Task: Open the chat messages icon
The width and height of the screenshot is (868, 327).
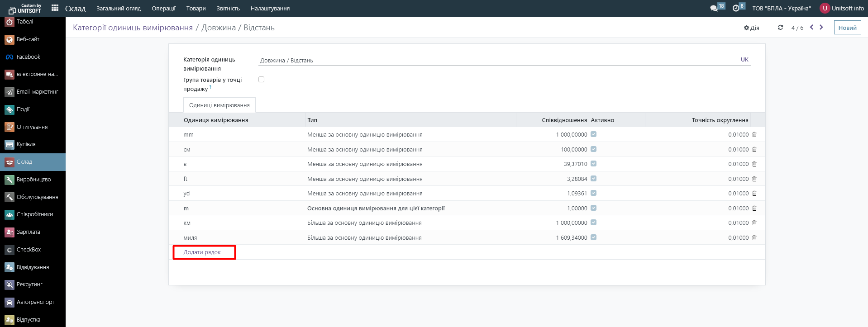Action: tap(714, 8)
